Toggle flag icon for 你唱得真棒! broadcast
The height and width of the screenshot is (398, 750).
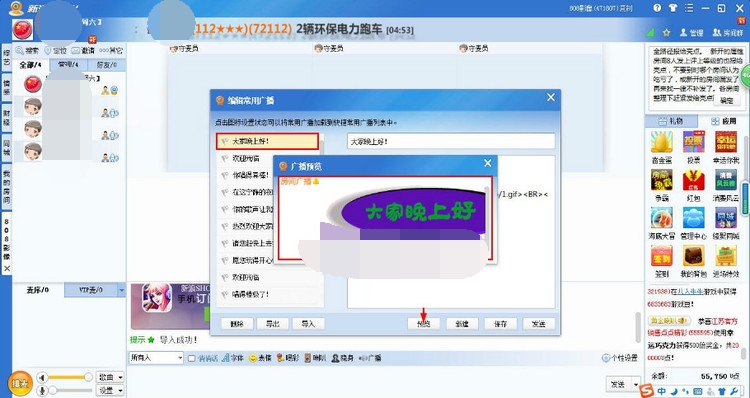[224, 175]
